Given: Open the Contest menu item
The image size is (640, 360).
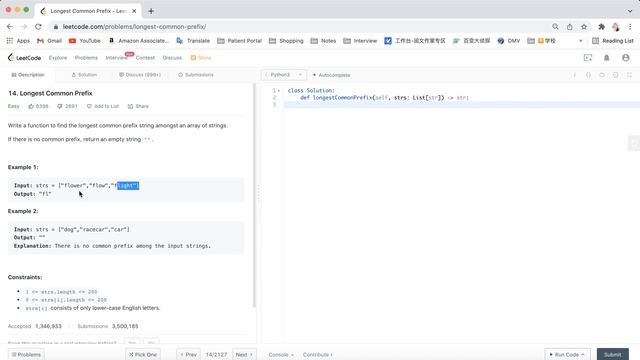Looking at the screenshot, I should coord(145,58).
